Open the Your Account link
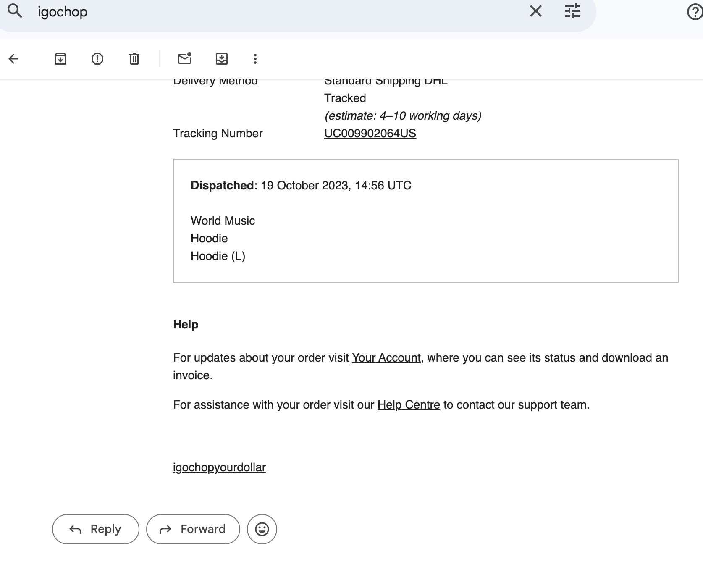 pos(386,358)
